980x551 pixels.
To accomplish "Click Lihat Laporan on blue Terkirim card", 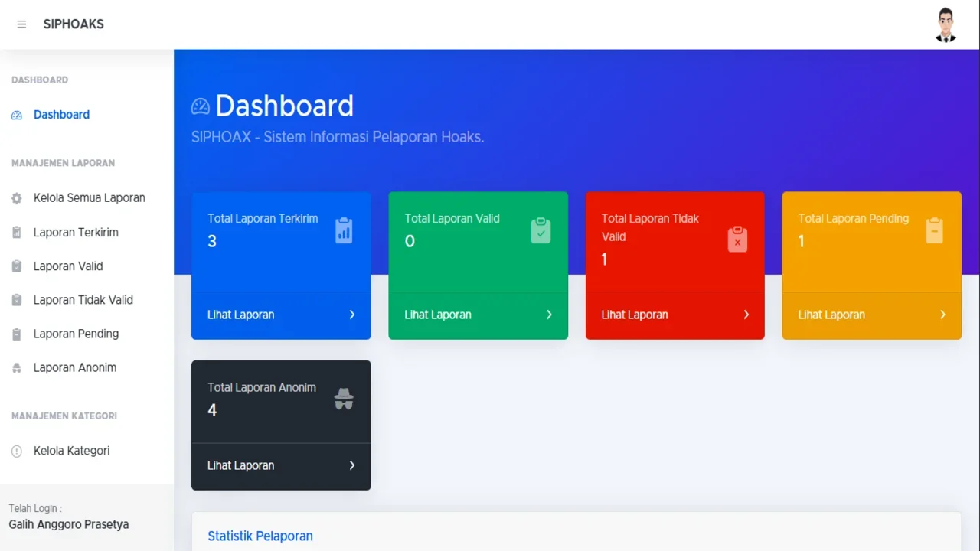I will point(240,315).
